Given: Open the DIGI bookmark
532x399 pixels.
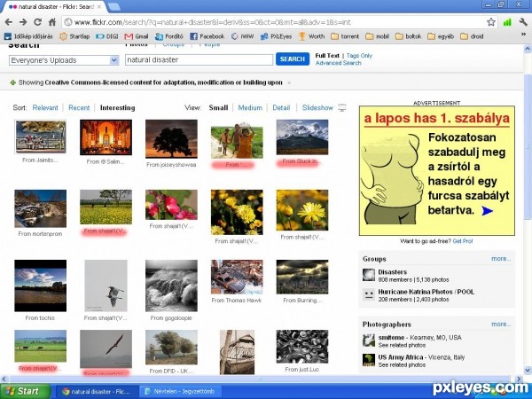Looking at the screenshot, I should pyautogui.click(x=107, y=36).
